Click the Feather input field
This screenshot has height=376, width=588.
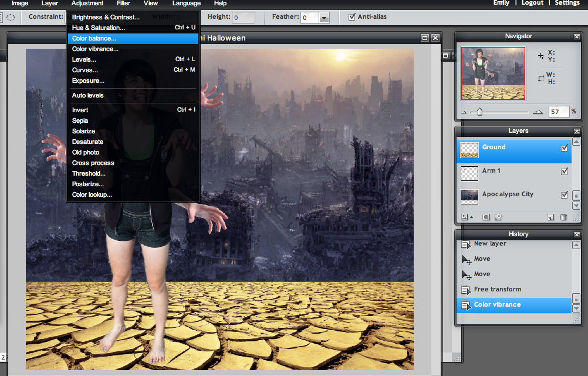(x=310, y=18)
